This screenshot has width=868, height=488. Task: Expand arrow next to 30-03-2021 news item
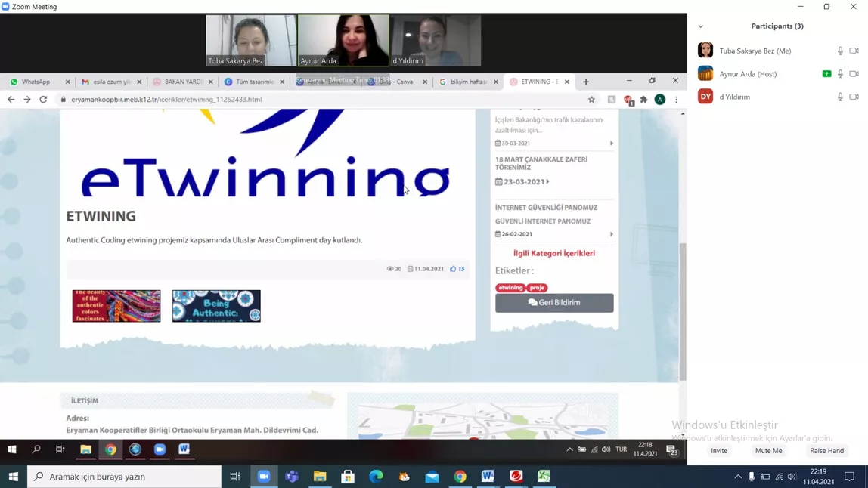click(611, 144)
